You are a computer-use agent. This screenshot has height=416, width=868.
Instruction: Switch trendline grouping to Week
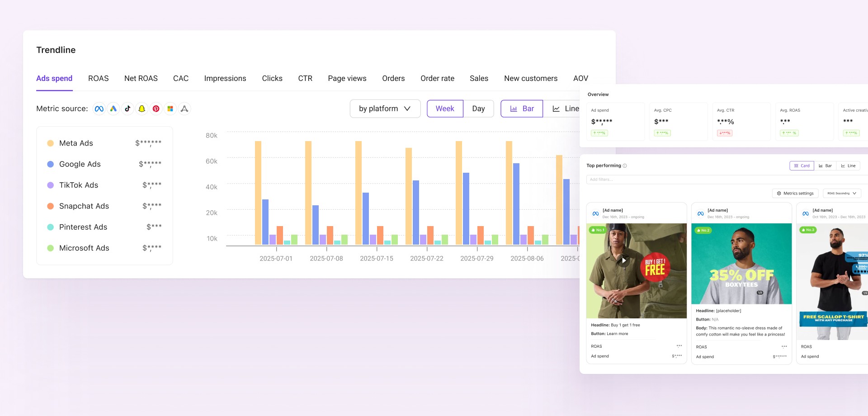tap(445, 109)
